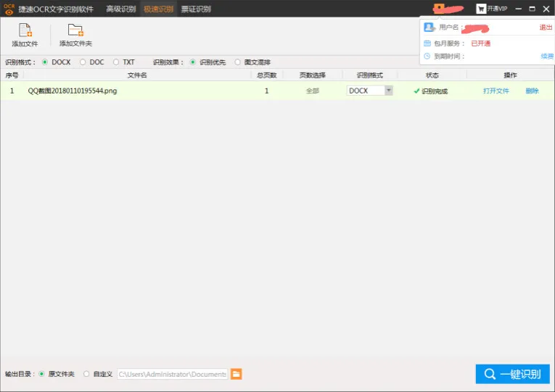Click 识别完成 status text
This screenshot has width=555, height=392.
(x=435, y=91)
